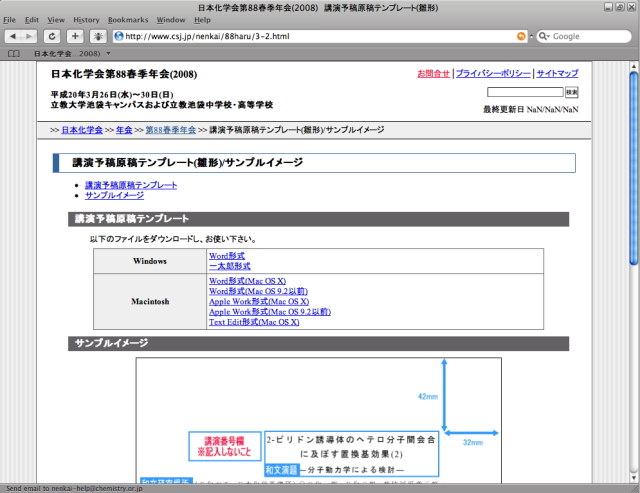Viewport: 640px width, 493px height.
Task: Download the 一太郎形式 template for Windows
Action: pos(229,267)
